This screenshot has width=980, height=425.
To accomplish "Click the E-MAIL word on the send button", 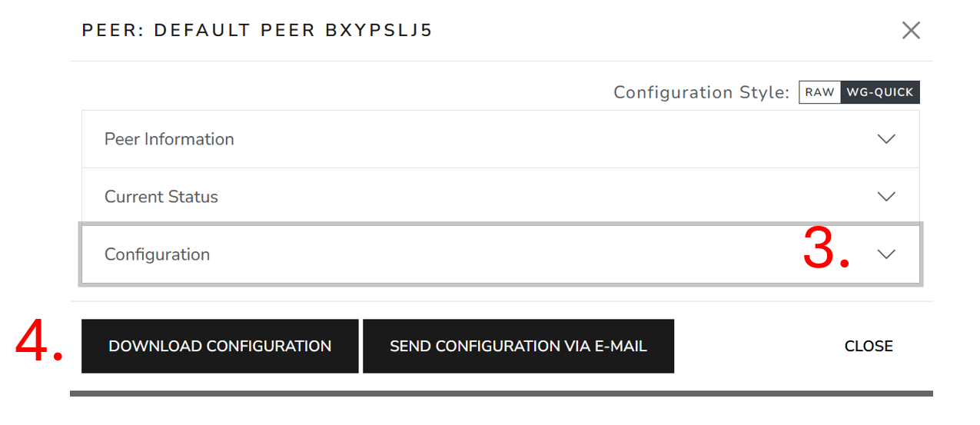I will coord(620,347).
